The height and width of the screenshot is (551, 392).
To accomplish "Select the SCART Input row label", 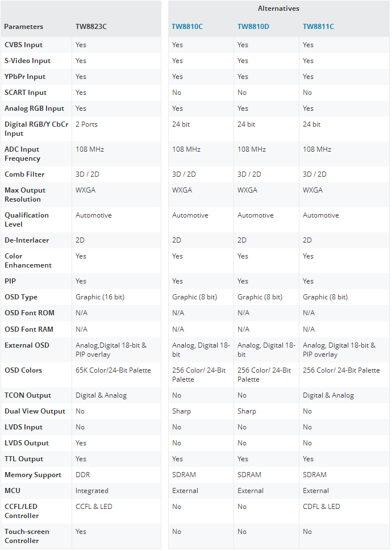I will pyautogui.click(x=26, y=93).
